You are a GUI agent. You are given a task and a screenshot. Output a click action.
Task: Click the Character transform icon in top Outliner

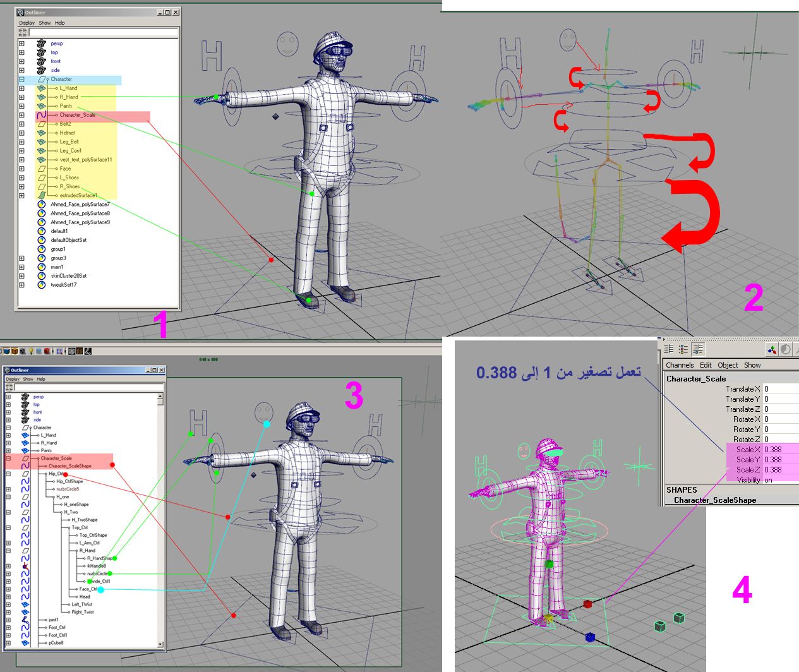pyautogui.click(x=42, y=79)
